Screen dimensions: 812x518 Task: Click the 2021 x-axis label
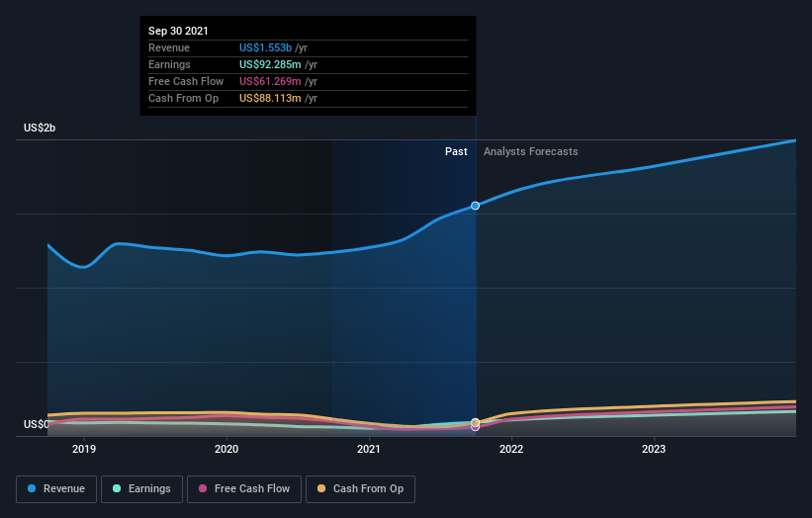[x=369, y=449]
